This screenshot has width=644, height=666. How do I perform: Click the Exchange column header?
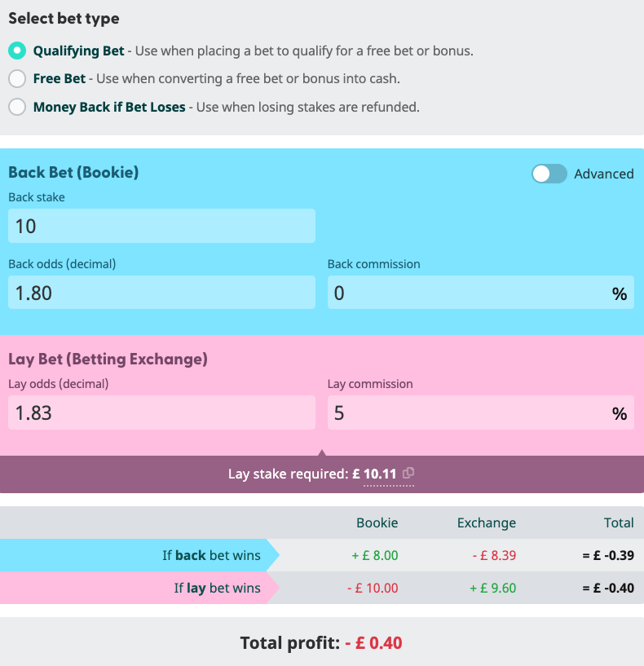[486, 523]
